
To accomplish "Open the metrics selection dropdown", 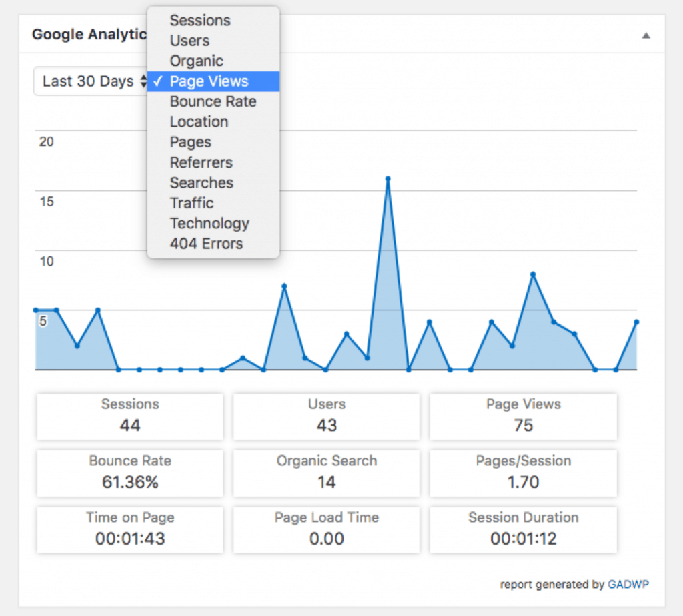I will point(213,81).
